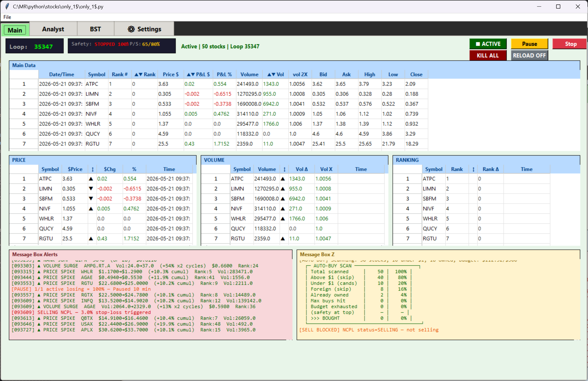Click the Ask column header

346,75
